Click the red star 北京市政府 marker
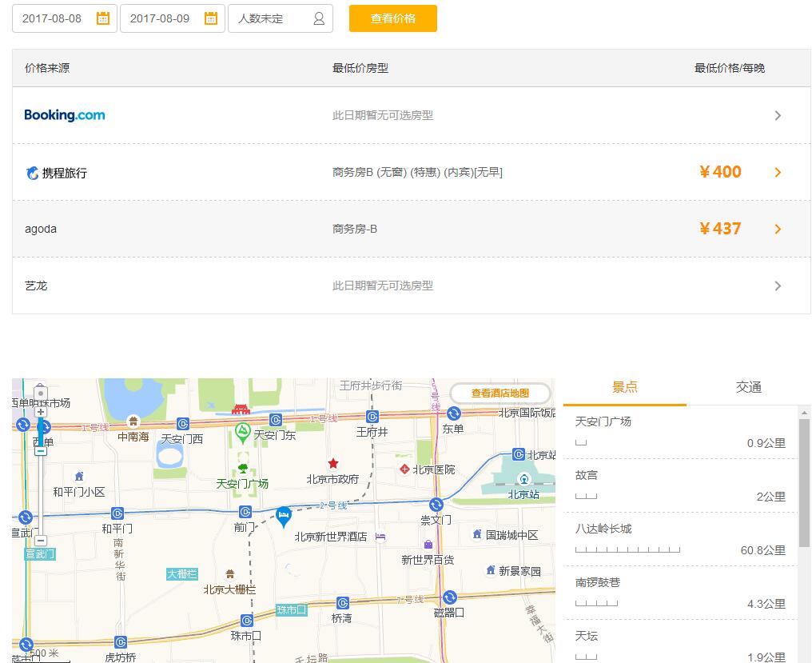The image size is (812, 663). pos(333,463)
